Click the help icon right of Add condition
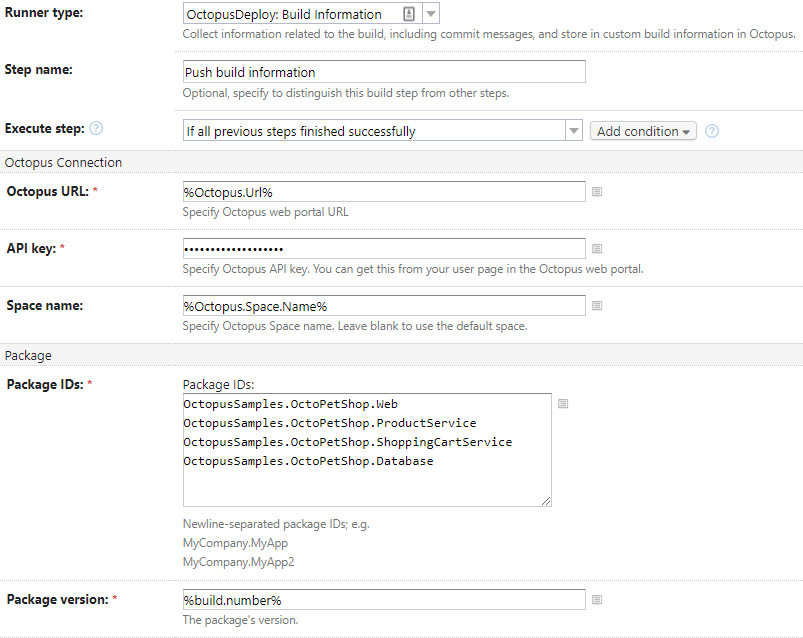 click(x=712, y=131)
